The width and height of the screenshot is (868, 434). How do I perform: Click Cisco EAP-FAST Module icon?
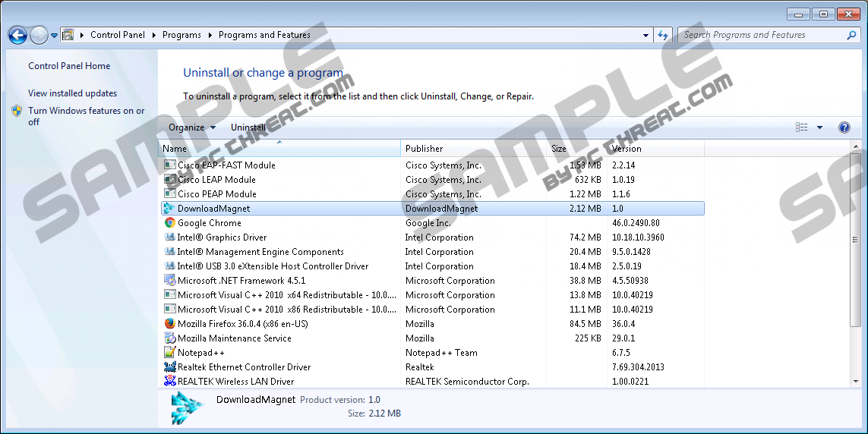pos(170,165)
